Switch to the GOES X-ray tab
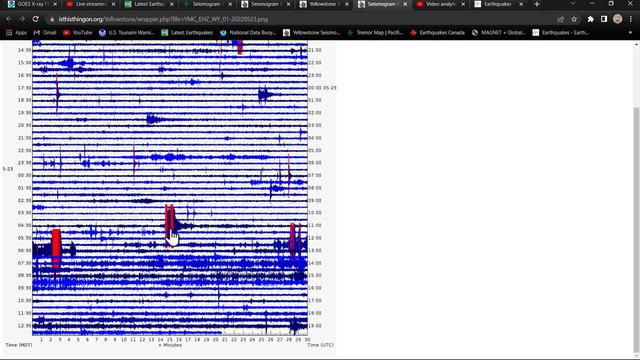 point(29,4)
